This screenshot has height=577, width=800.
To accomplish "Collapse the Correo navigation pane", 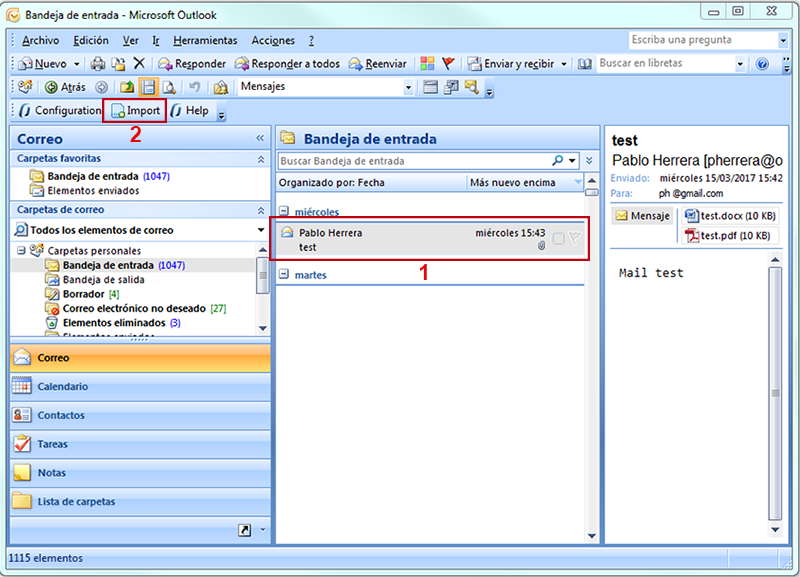I will point(260,138).
